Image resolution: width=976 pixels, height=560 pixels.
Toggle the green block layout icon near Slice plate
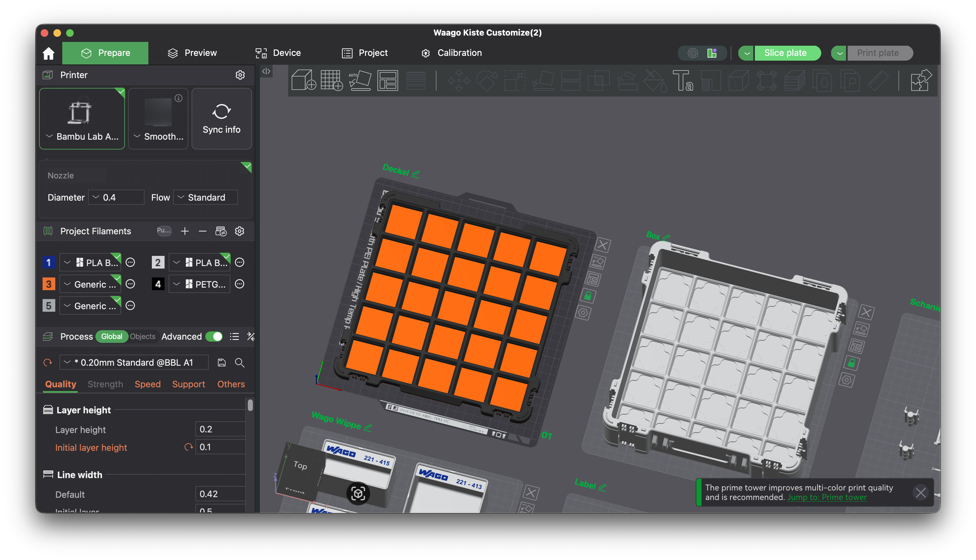pyautogui.click(x=712, y=53)
